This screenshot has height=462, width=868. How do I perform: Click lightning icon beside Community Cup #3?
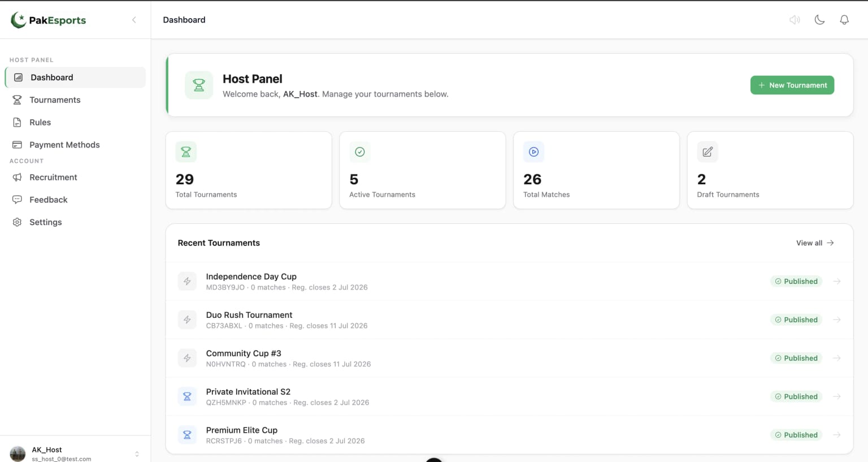(187, 358)
